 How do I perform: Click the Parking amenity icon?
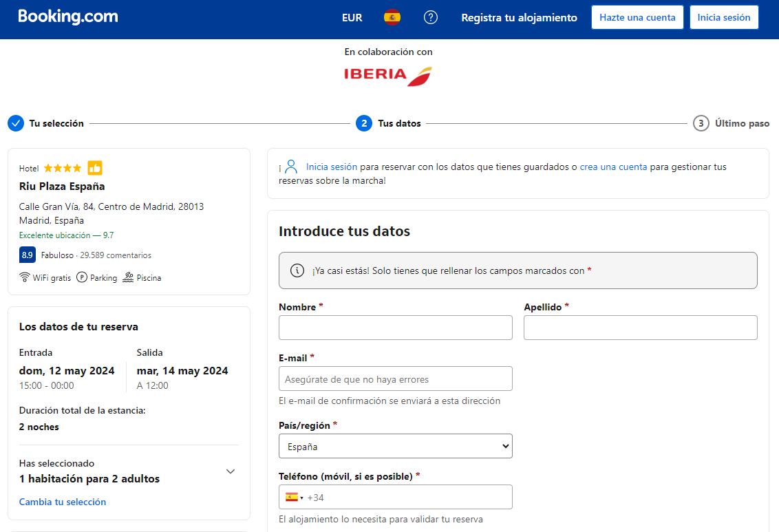(x=82, y=278)
